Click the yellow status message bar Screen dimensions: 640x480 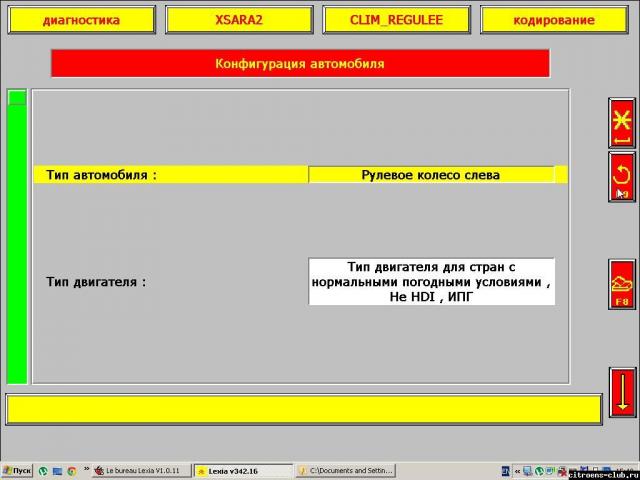tap(304, 409)
